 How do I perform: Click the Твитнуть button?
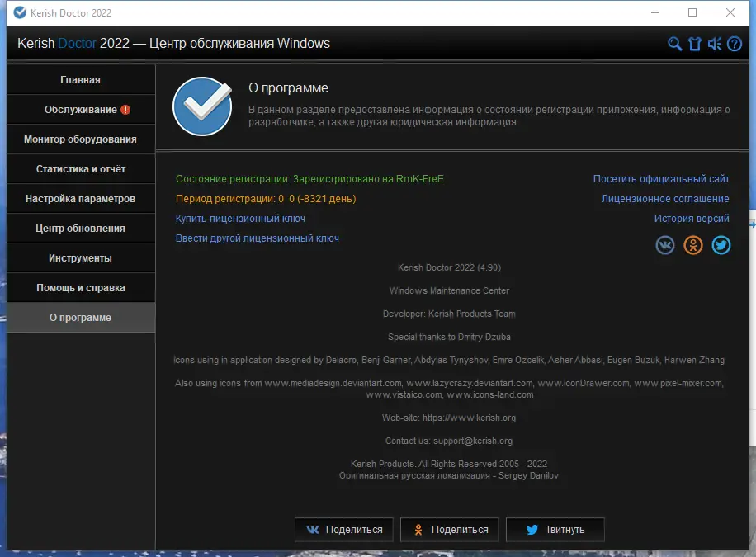[555, 530]
